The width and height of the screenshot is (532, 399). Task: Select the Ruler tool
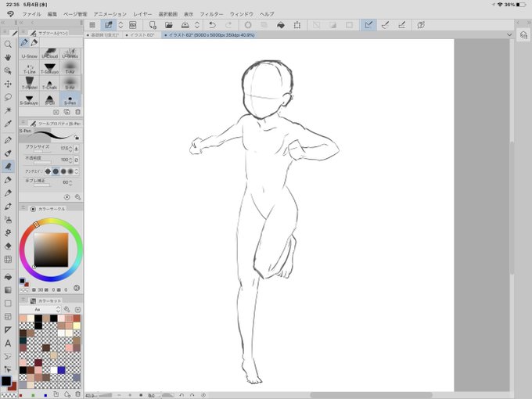pos(8,330)
